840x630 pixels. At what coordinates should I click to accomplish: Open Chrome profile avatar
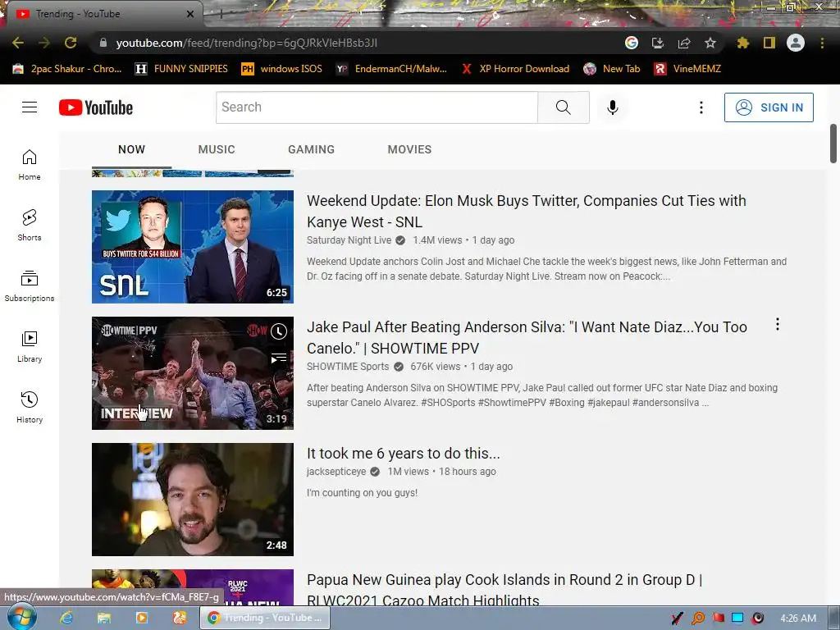[796, 43]
